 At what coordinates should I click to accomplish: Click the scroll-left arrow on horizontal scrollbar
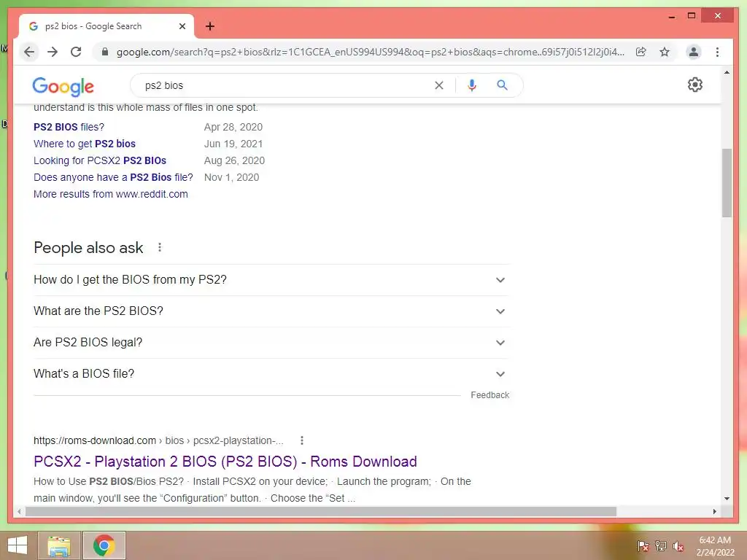(19, 511)
